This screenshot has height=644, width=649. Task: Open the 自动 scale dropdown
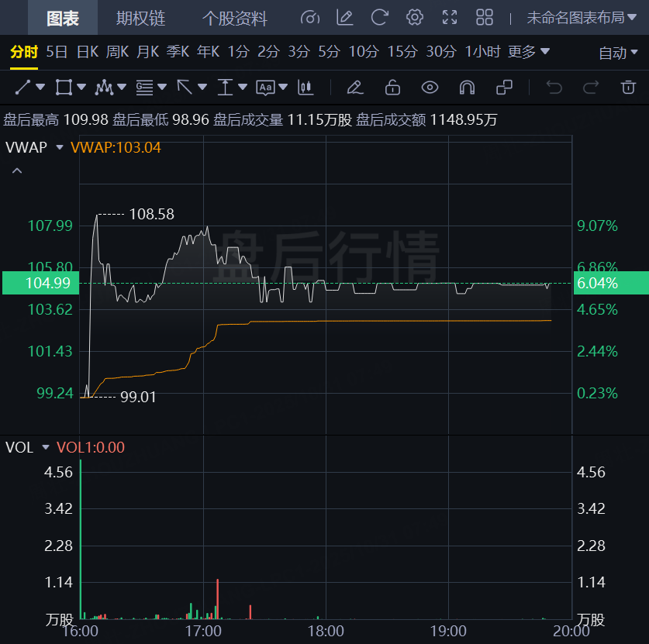tap(617, 53)
